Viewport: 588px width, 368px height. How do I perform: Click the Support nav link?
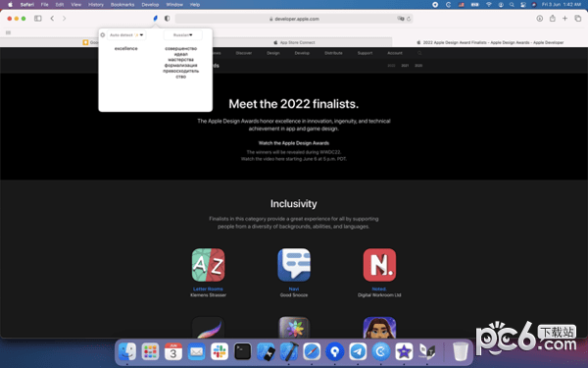[x=365, y=53]
